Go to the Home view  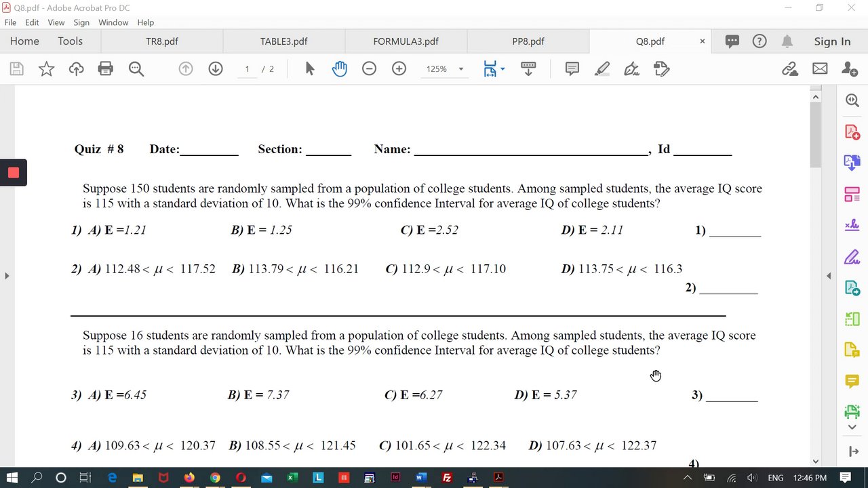(24, 41)
